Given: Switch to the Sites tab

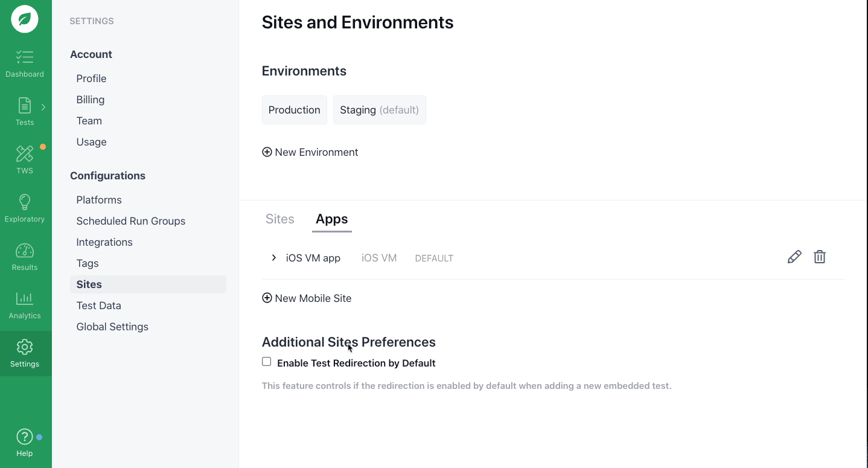Looking at the screenshot, I should pos(280,219).
